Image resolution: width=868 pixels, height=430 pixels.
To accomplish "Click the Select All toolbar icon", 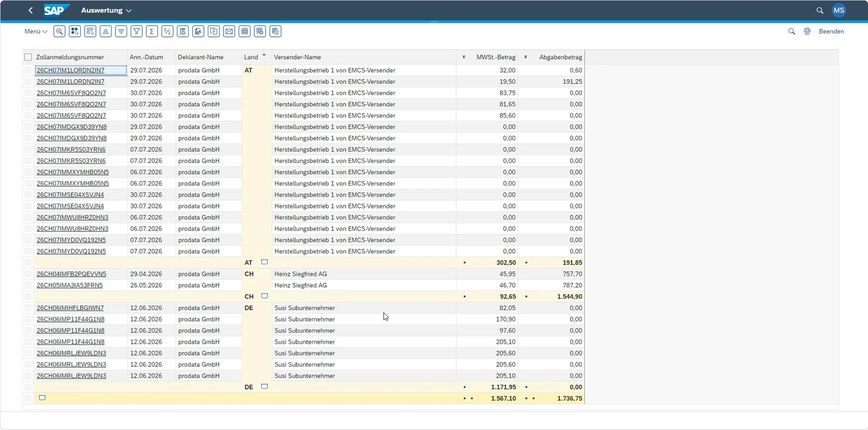I will point(75,31).
